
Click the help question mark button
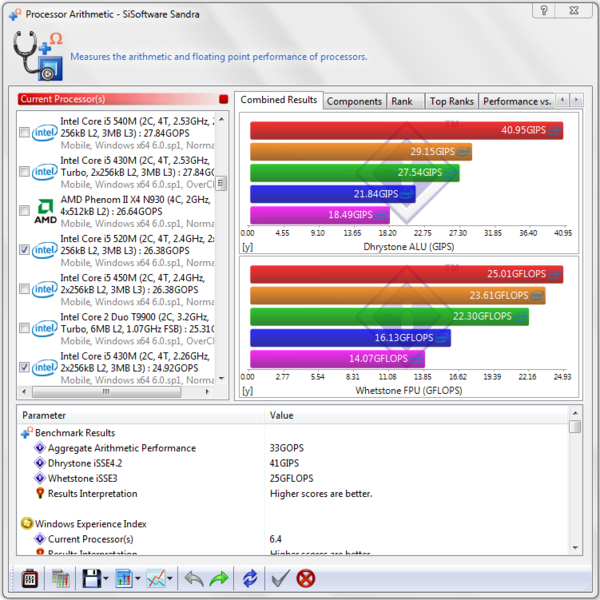(x=544, y=10)
